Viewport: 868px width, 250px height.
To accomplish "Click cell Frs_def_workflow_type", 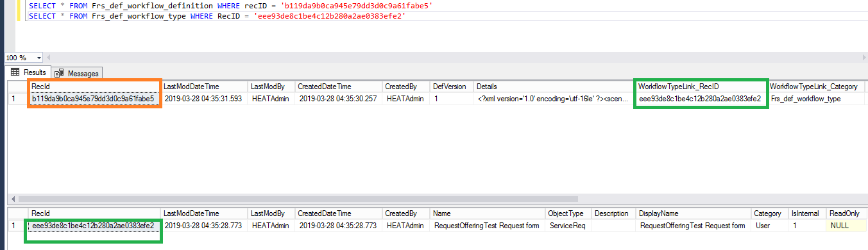I will pos(815,99).
